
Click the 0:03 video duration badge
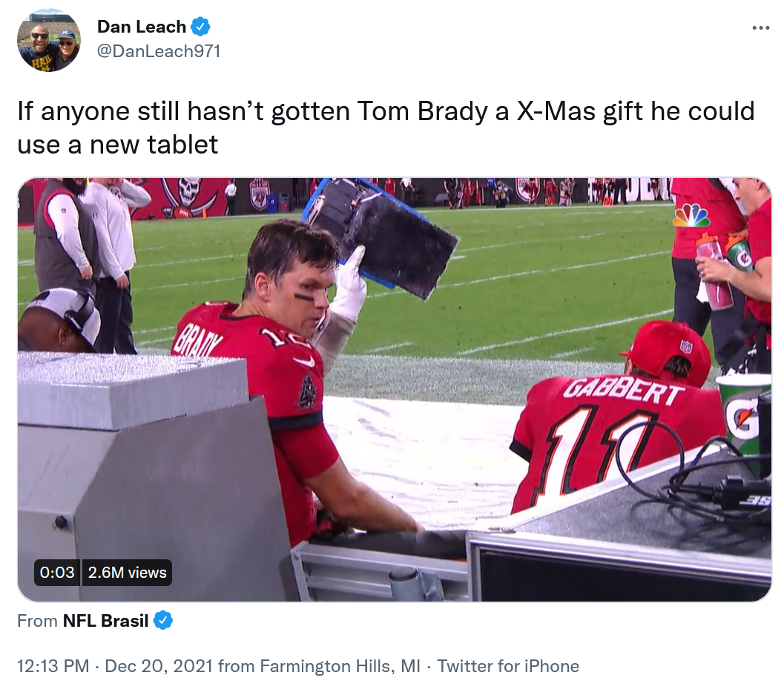tap(57, 572)
